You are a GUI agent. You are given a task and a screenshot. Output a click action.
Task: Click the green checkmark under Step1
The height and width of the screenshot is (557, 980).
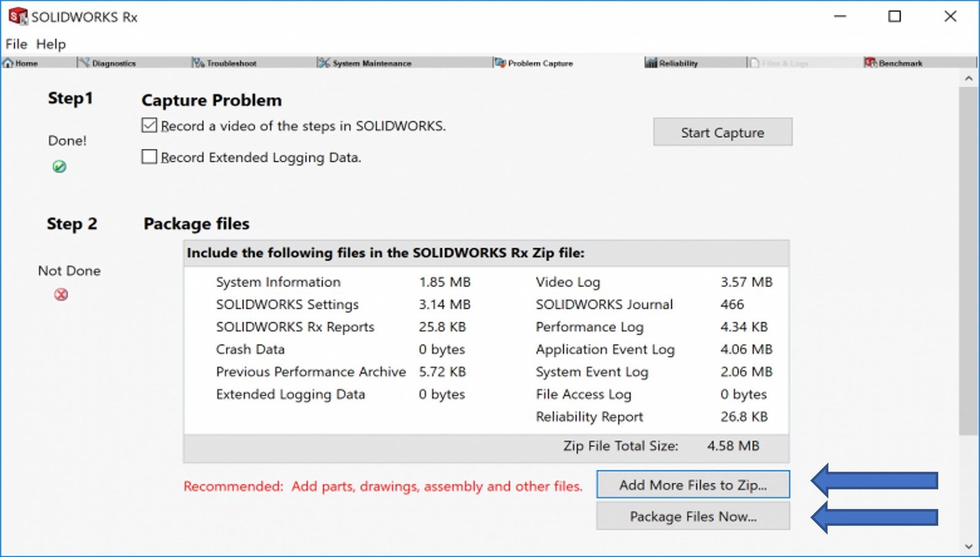pos(59,166)
